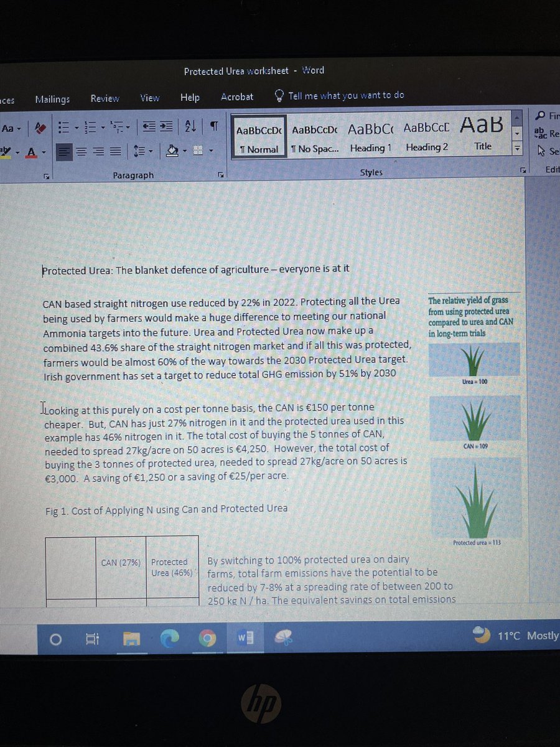The height and width of the screenshot is (747, 560).
Task: Click the Tell me what you want to do box
Action: (x=340, y=95)
